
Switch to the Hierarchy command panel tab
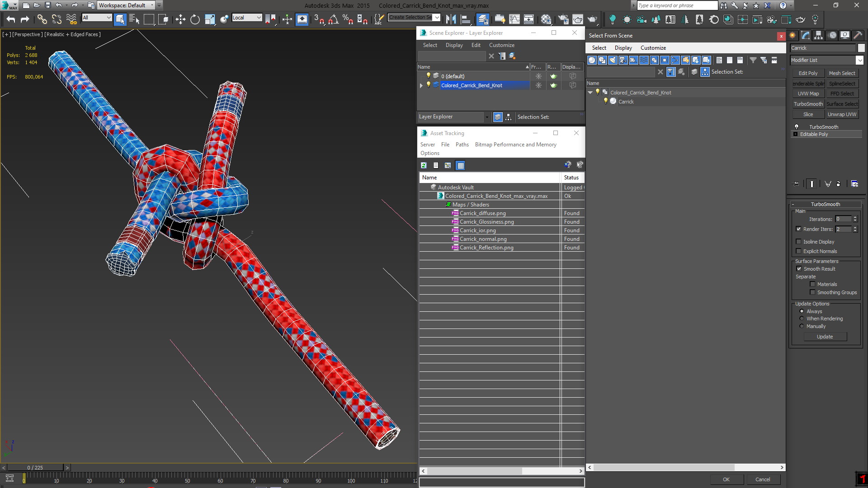point(819,35)
